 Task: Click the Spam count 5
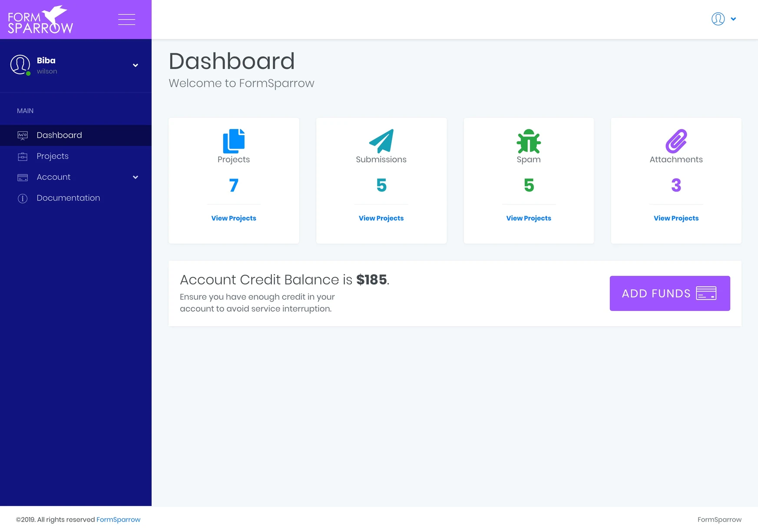click(529, 185)
